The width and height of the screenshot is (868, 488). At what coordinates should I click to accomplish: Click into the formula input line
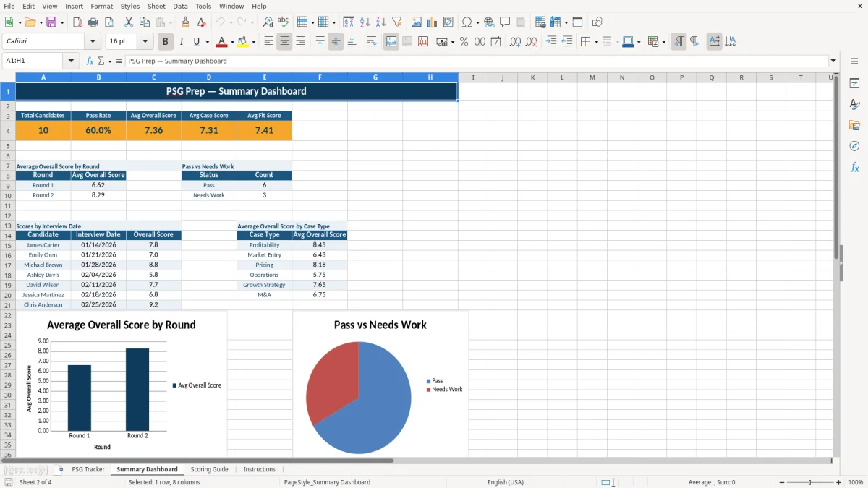tap(476, 61)
